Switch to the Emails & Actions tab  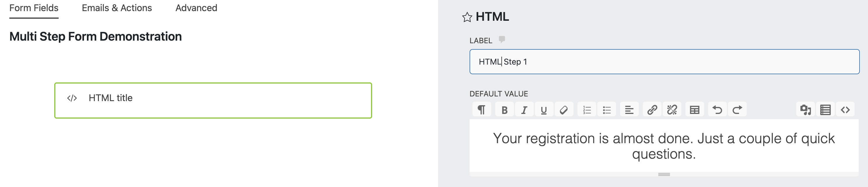(x=116, y=8)
